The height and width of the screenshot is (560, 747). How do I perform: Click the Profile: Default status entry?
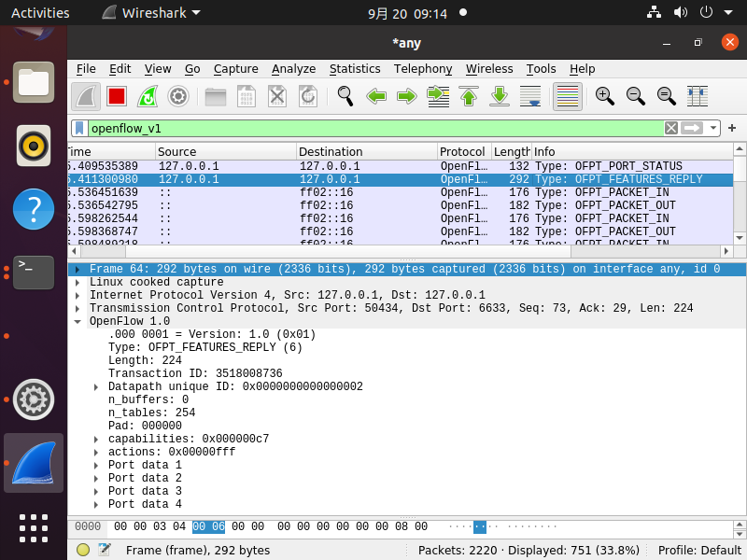click(x=698, y=551)
